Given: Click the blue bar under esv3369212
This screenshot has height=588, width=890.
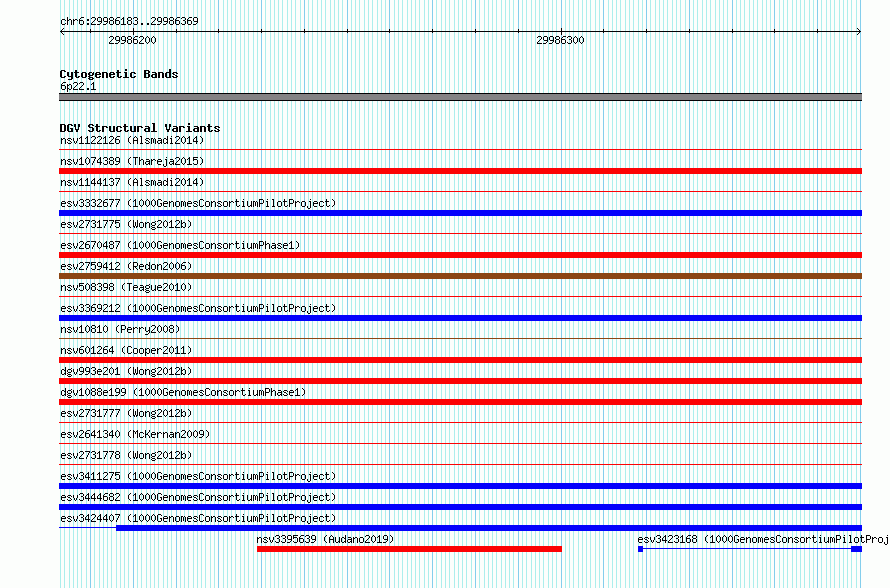Looking at the screenshot, I should 460,318.
